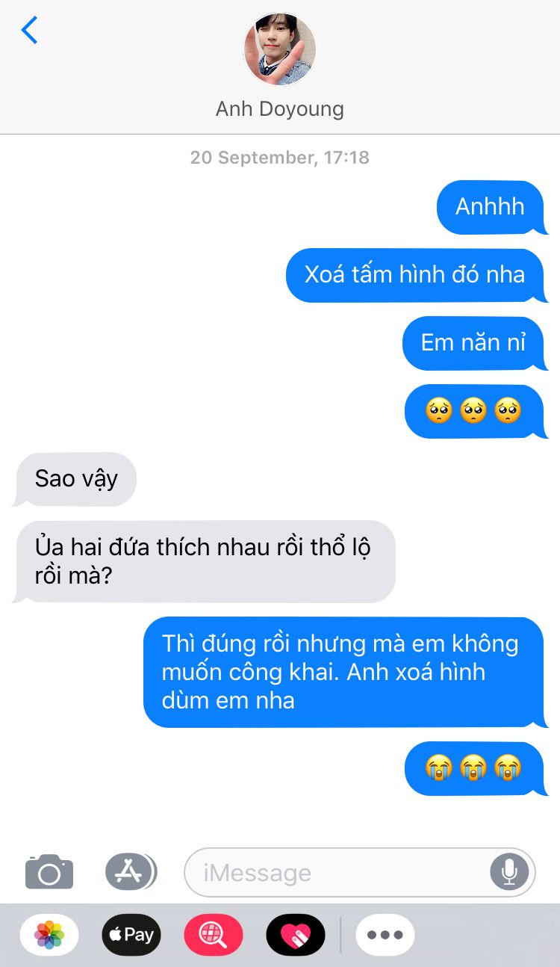
Task: Open contact details for Anh Doyoung
Action: coord(280,109)
